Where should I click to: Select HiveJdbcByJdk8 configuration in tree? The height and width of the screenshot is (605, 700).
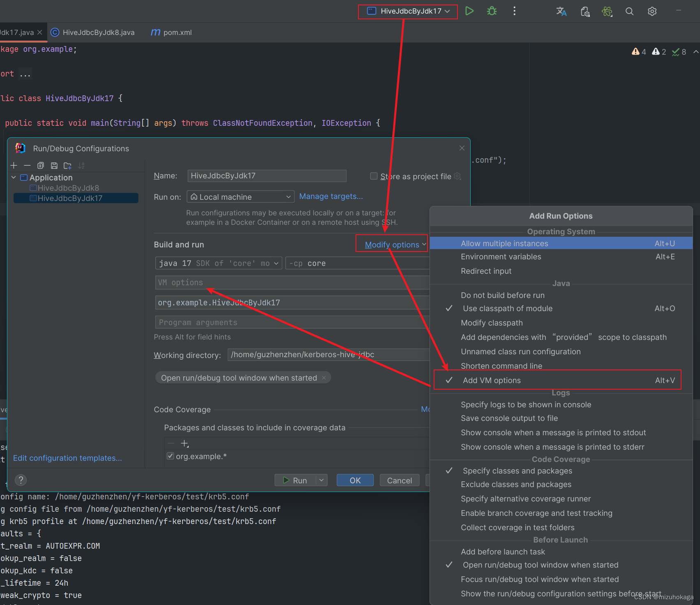point(68,188)
